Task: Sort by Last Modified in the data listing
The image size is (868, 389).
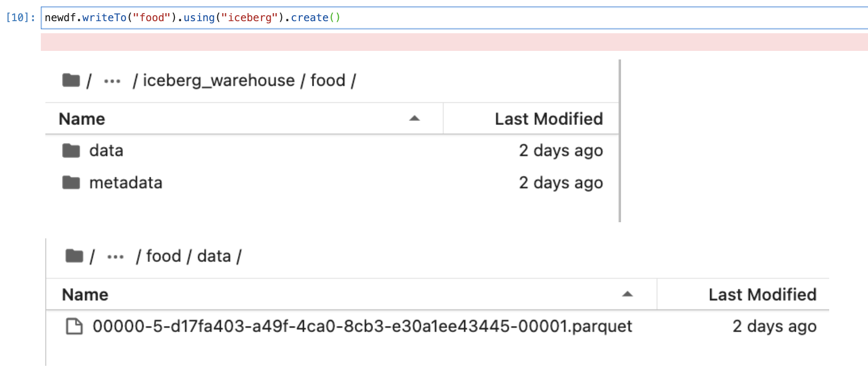Action: 762,295
